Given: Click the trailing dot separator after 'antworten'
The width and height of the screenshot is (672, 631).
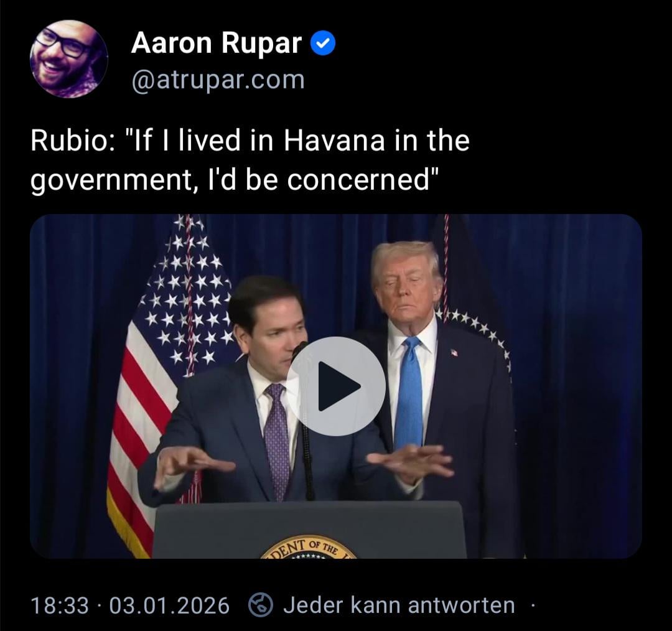Looking at the screenshot, I should pos(533,605).
